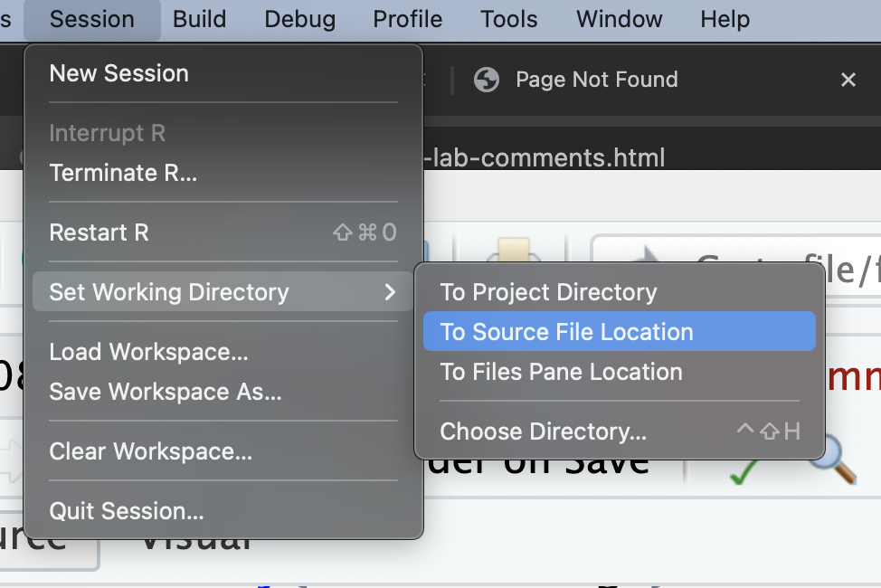Switch to Page Not Found tab

coord(596,80)
